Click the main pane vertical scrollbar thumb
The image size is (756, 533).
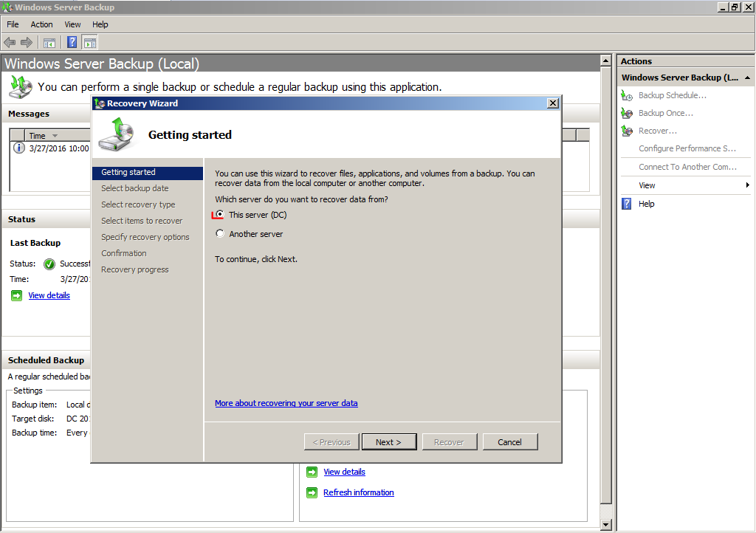pyautogui.click(x=606, y=284)
